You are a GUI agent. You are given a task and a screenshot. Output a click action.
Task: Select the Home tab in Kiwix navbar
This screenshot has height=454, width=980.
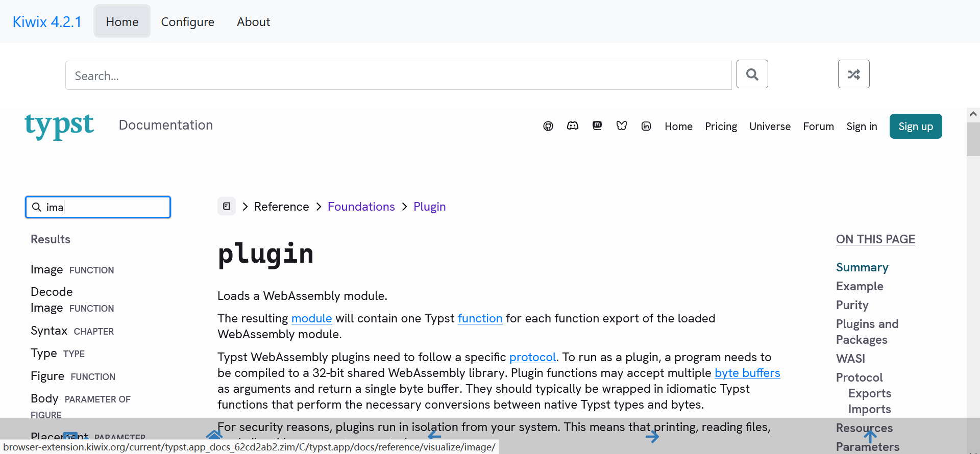122,21
